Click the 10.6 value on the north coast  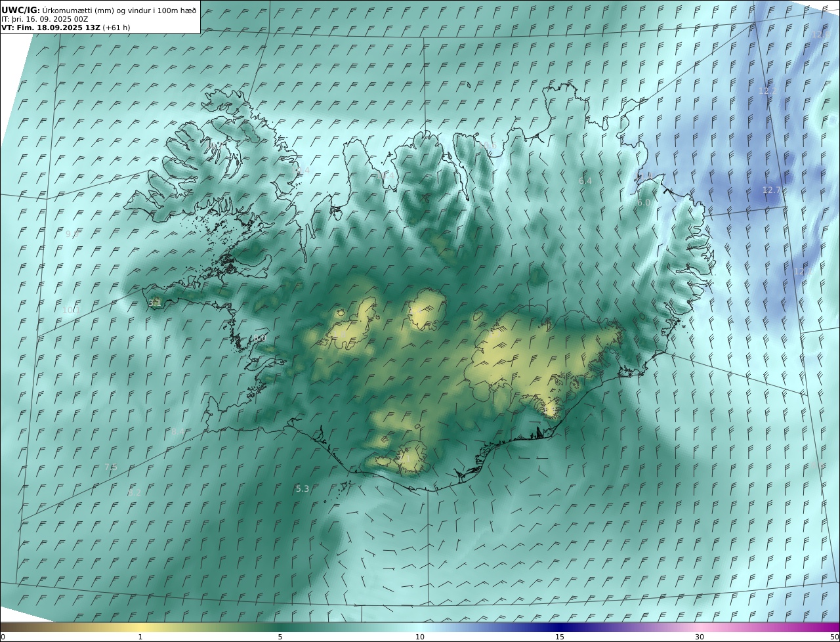pyautogui.click(x=489, y=145)
